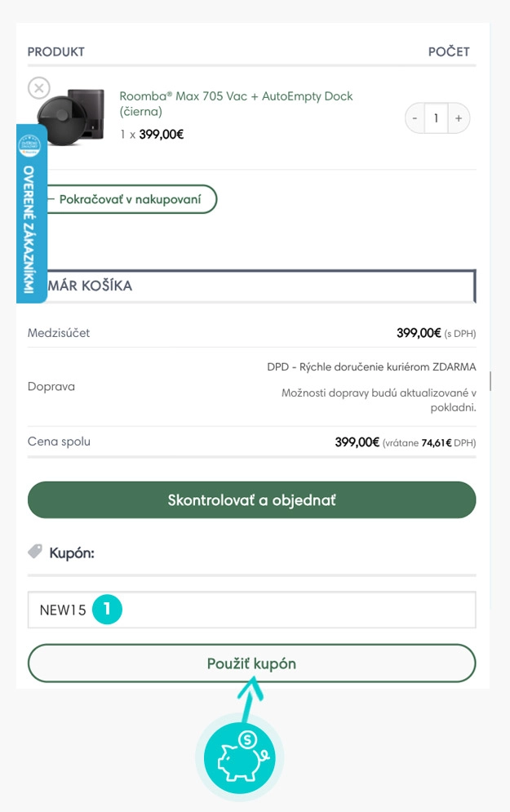The image size is (510, 812).
Task: Click the quantity number field
Action: [437, 118]
